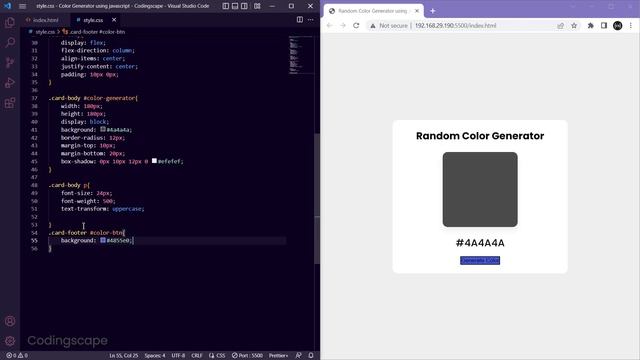640x360 pixels.
Task: Click Generate Color button in browser page
Action: 480,260
